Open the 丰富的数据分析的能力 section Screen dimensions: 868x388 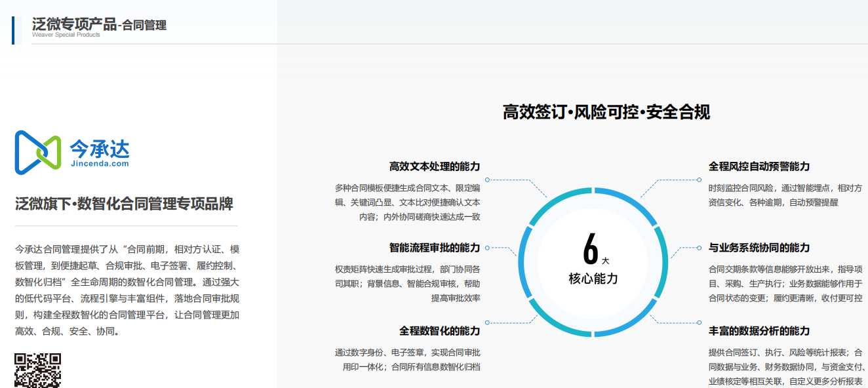[x=760, y=330]
